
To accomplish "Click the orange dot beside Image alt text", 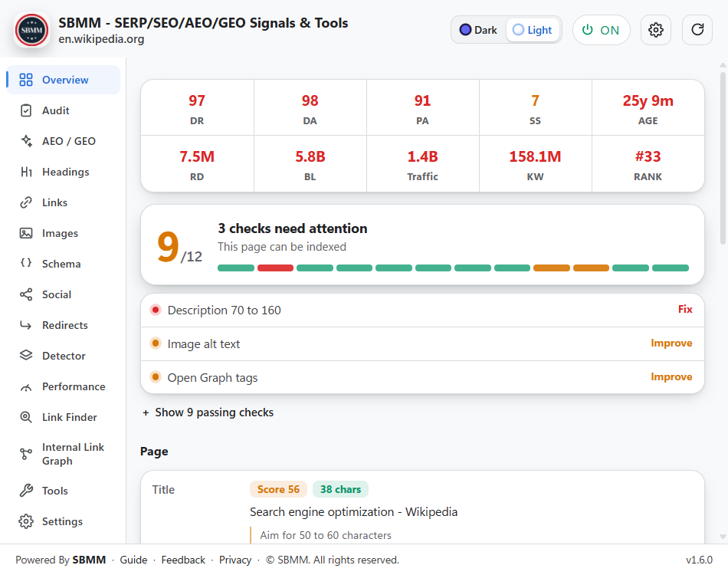I will click(156, 343).
